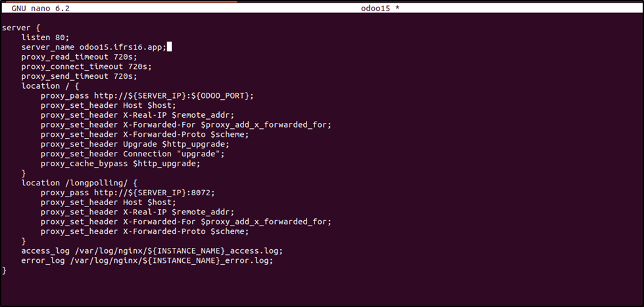Click the proxy_cache_bypass line
Viewport: 644px width, 307px height.
click(120, 164)
